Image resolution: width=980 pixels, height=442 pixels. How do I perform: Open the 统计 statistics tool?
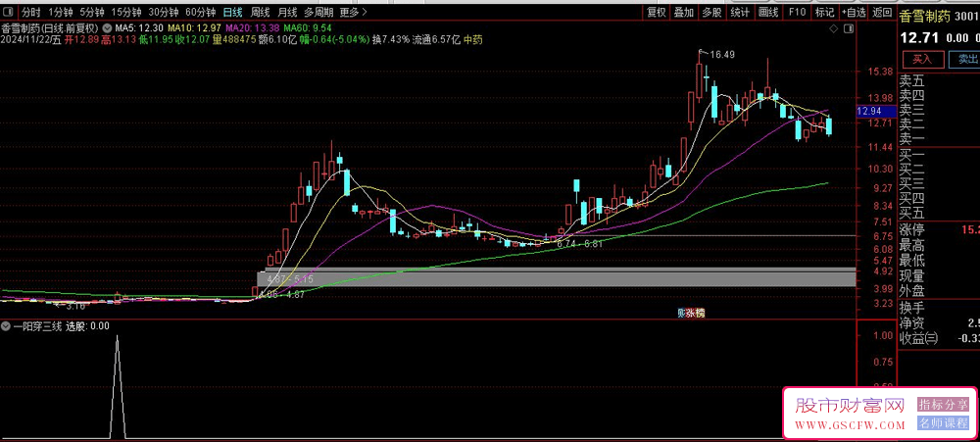click(x=740, y=12)
